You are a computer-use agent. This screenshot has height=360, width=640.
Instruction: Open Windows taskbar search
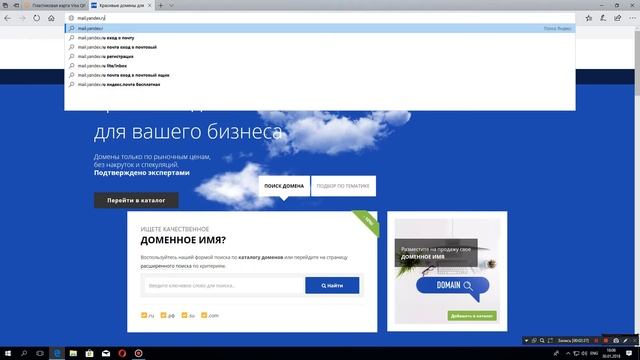click(24, 353)
